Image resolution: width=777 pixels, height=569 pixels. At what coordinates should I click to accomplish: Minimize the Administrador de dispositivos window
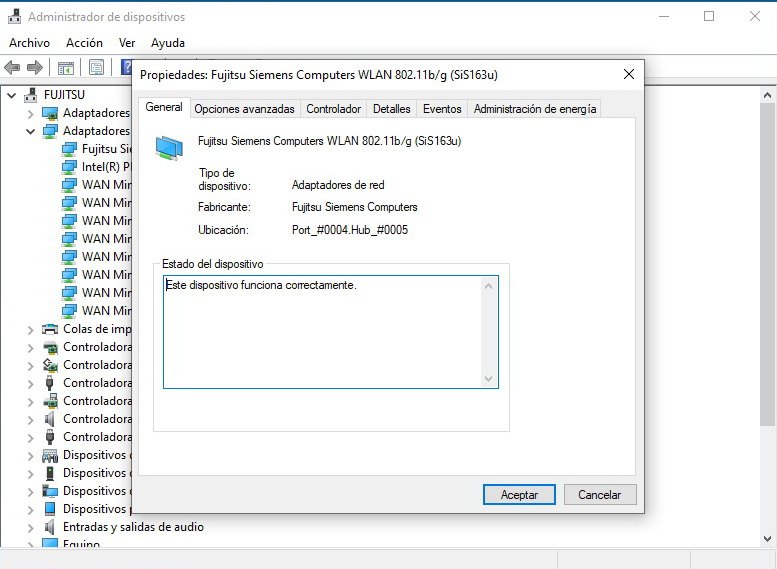(x=664, y=16)
